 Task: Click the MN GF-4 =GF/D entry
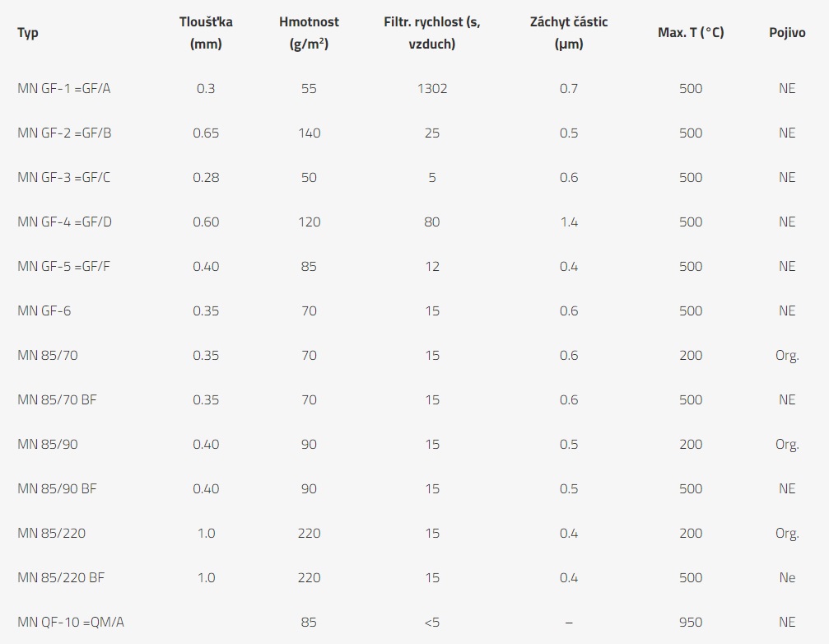click(x=64, y=222)
